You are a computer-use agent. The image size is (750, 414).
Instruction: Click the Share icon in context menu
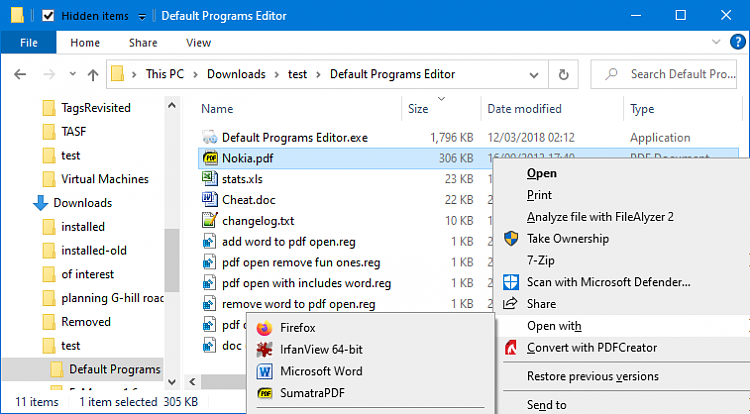(511, 304)
